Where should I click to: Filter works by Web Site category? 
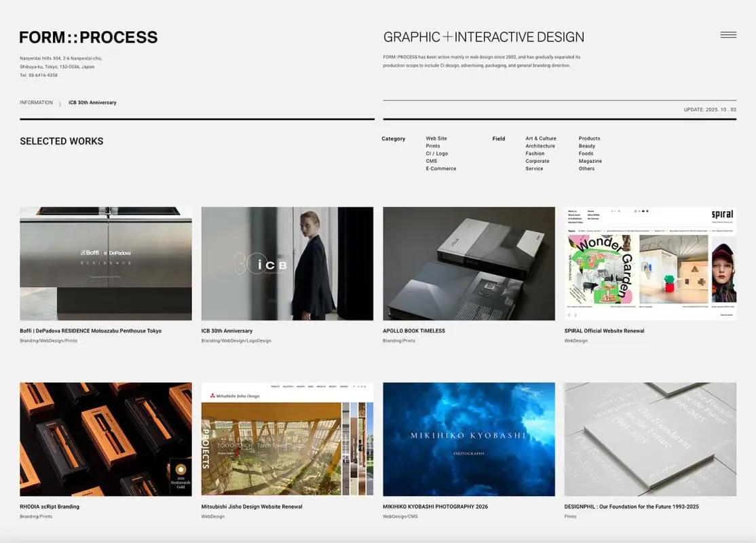(x=436, y=138)
